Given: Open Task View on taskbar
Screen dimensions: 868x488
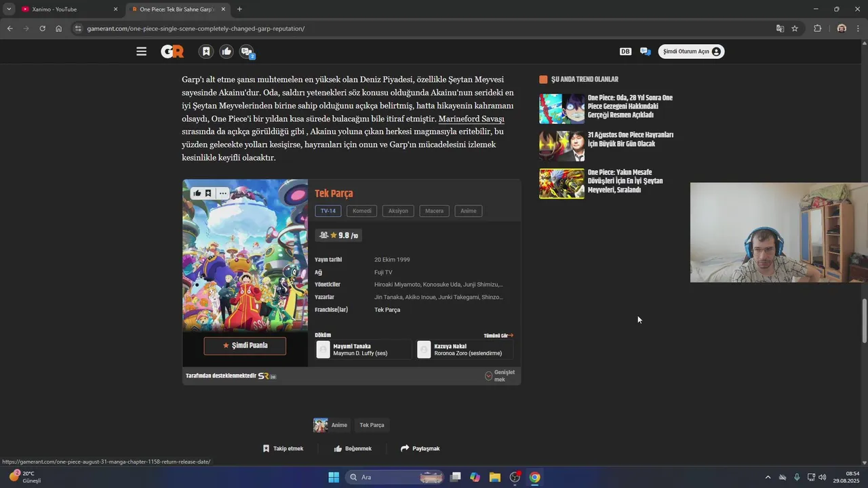Looking at the screenshot, I should coord(456,477).
